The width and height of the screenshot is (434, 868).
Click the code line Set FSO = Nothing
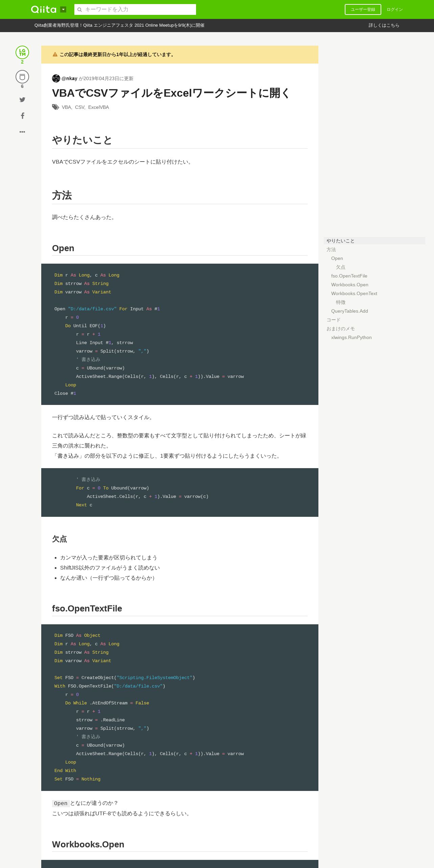[x=77, y=779]
